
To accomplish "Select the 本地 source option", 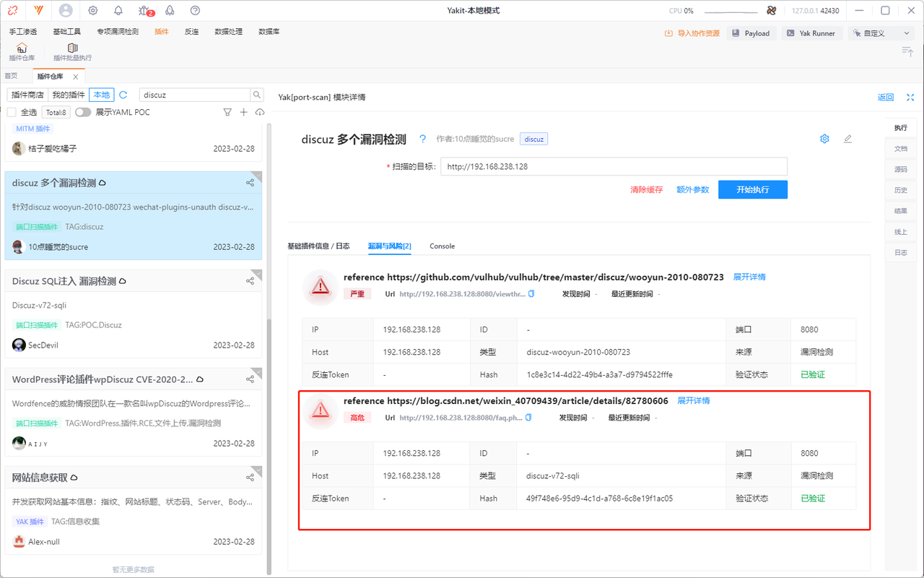I will click(102, 95).
